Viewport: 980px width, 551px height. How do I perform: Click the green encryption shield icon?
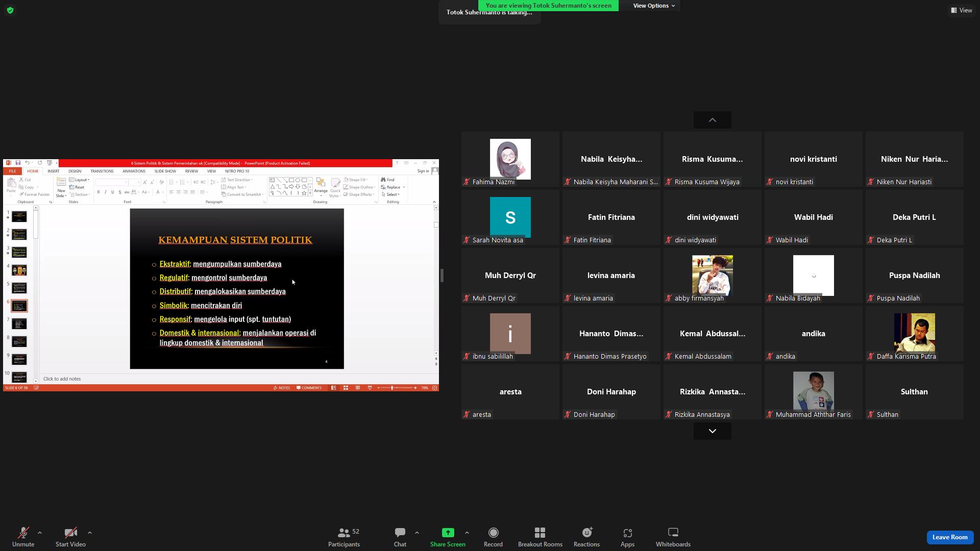[10, 10]
